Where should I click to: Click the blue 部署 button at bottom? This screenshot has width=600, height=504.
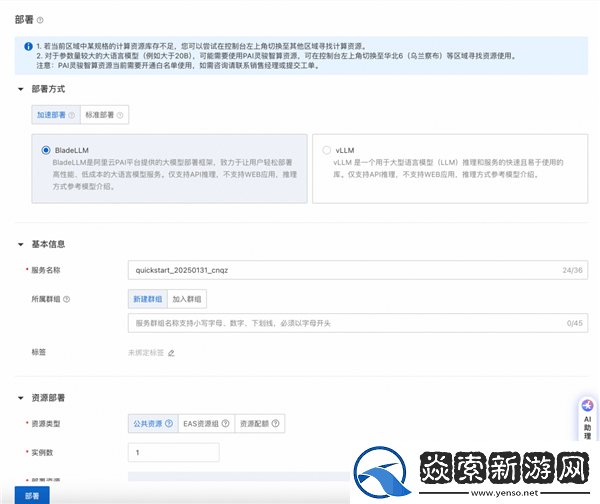[x=32, y=496]
